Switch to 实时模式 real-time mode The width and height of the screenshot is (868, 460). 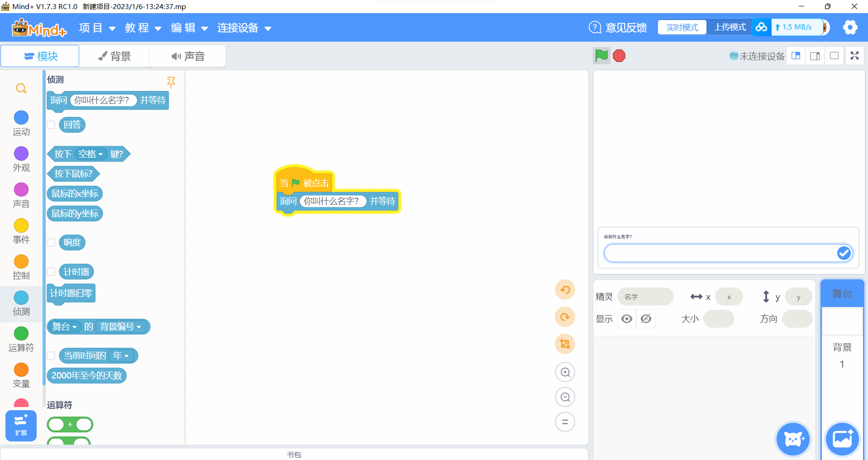tap(682, 27)
